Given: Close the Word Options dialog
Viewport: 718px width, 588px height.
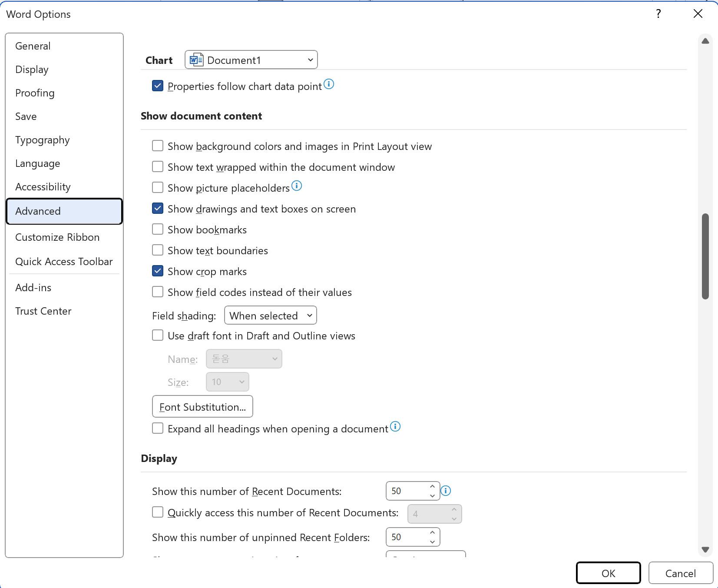Looking at the screenshot, I should click(x=698, y=14).
